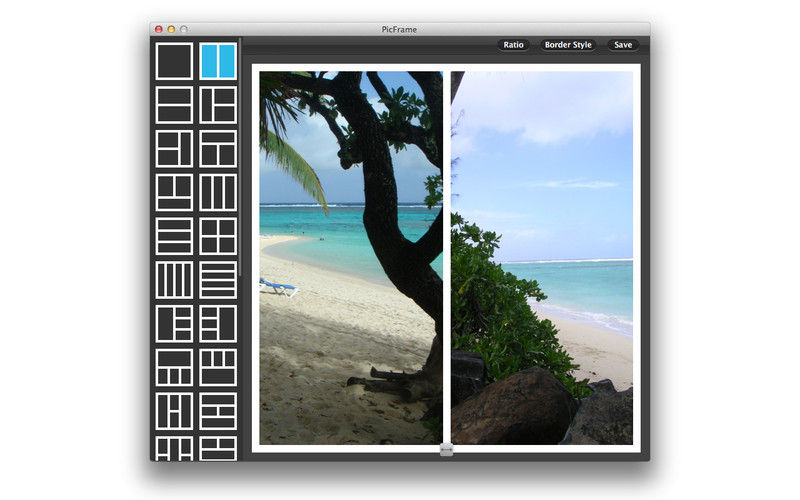Close the PicFrame window

[x=159, y=30]
